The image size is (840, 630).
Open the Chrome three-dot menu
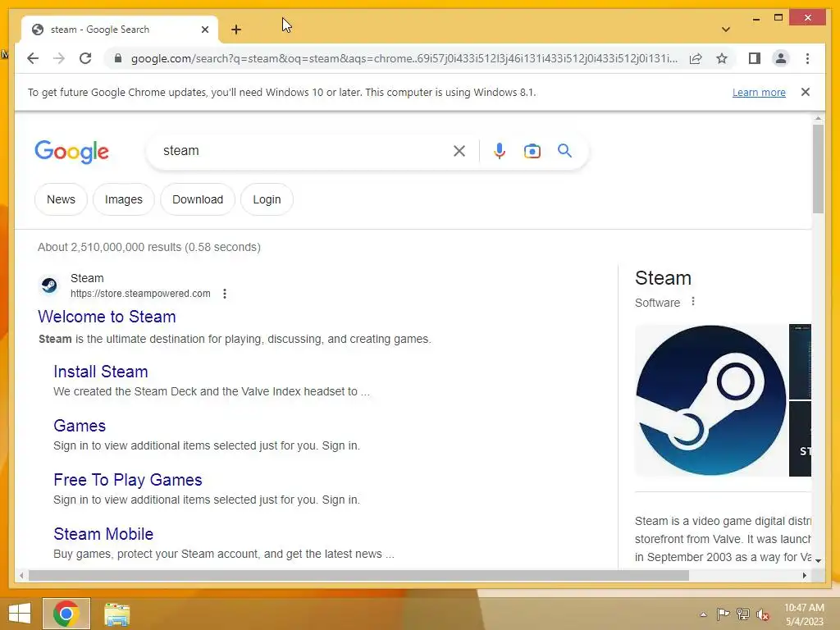click(807, 58)
